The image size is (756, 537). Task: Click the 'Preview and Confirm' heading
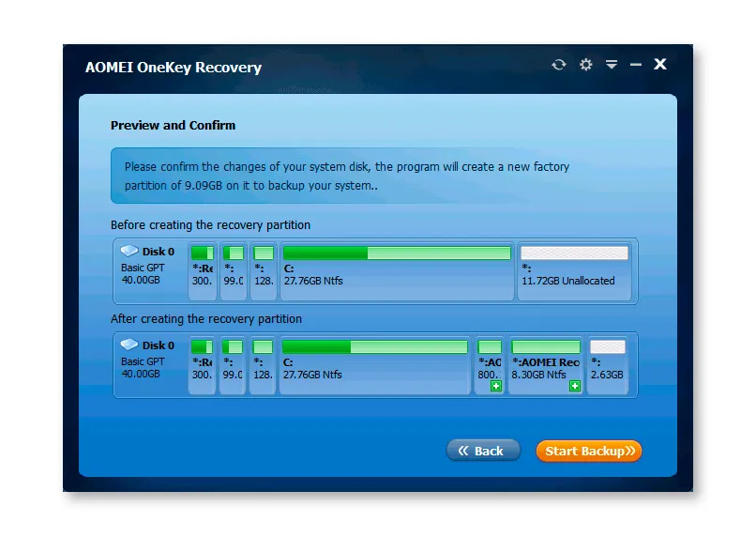tap(174, 126)
